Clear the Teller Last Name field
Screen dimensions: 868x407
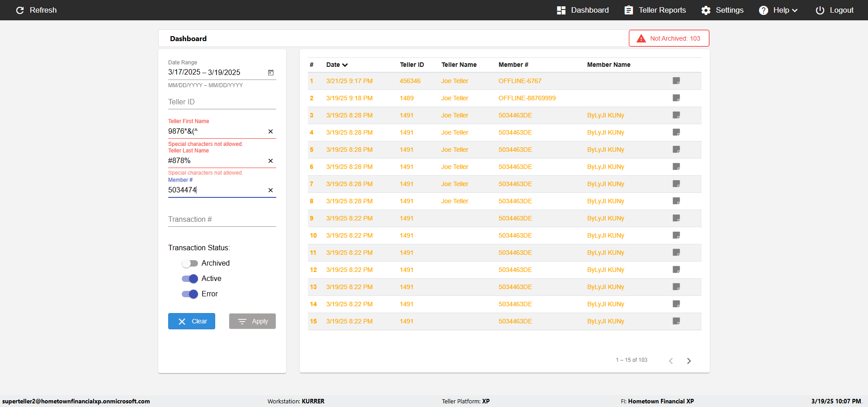[270, 161]
